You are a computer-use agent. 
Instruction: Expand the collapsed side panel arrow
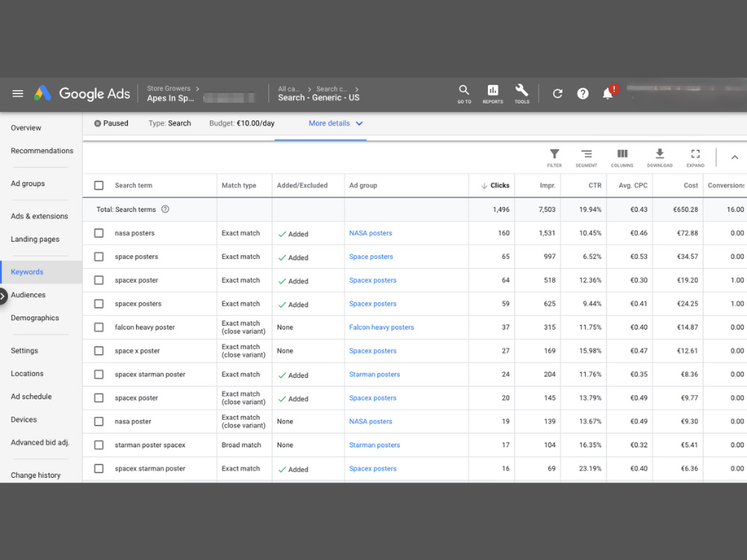(x=2, y=296)
